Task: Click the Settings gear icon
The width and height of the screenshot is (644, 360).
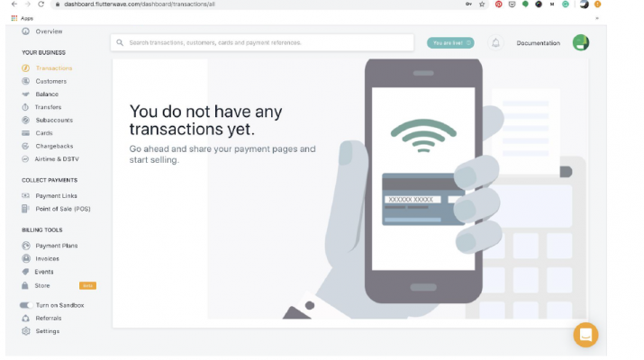Action: [26, 331]
